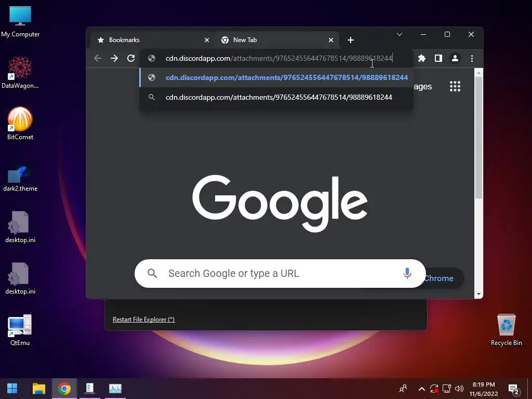The width and height of the screenshot is (532, 399).
Task: Click the magnifier icon in the Google search box
Action: [x=152, y=273]
